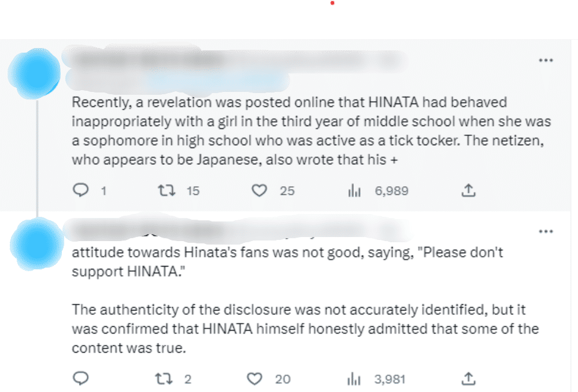Open more options on second tweet
The image size is (578, 392).
click(x=546, y=232)
